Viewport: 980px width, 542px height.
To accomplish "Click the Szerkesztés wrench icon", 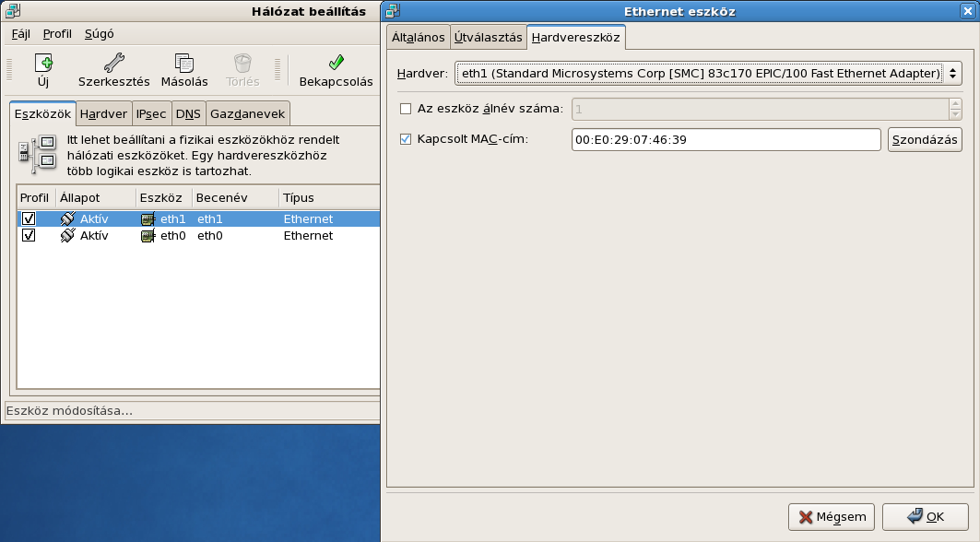I will point(113,64).
